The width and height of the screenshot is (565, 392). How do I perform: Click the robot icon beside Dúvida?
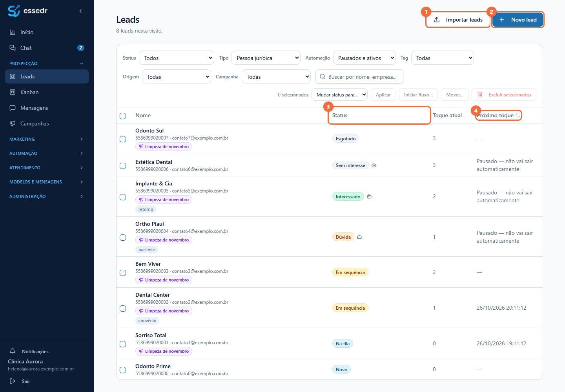tap(359, 237)
